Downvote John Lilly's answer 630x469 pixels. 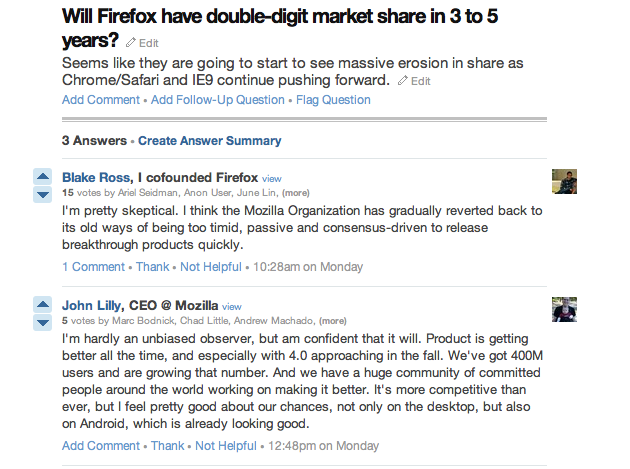pos(43,322)
